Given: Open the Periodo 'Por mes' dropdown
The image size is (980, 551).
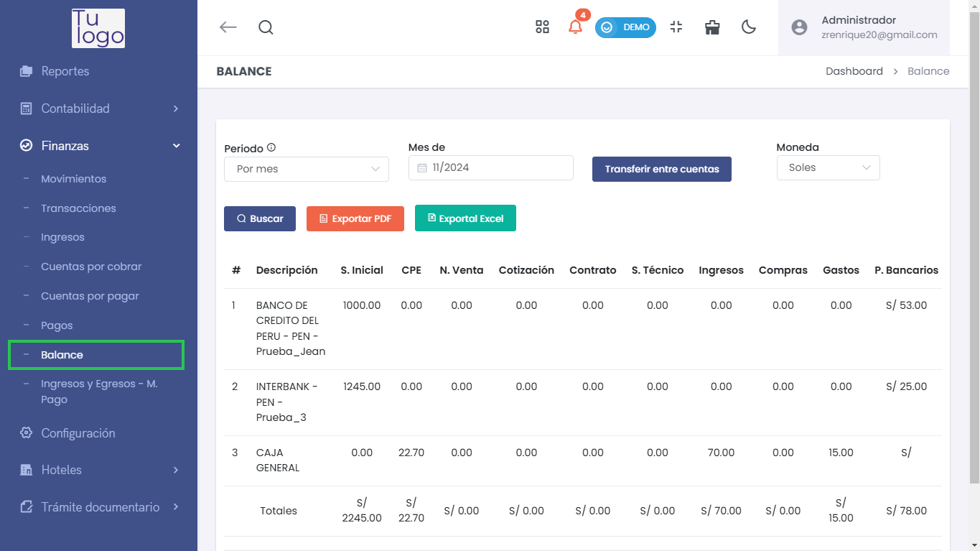Looking at the screenshot, I should pos(307,169).
